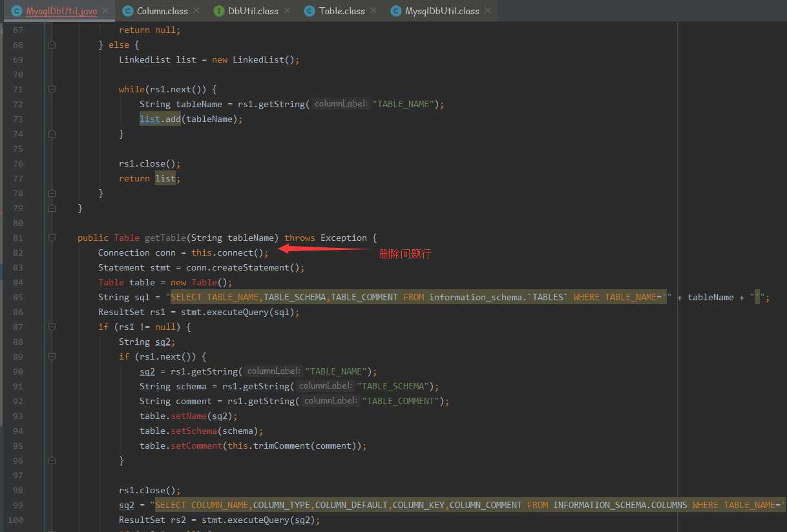
Task: Click the columnLabel hint on line 72
Action: tap(341, 104)
